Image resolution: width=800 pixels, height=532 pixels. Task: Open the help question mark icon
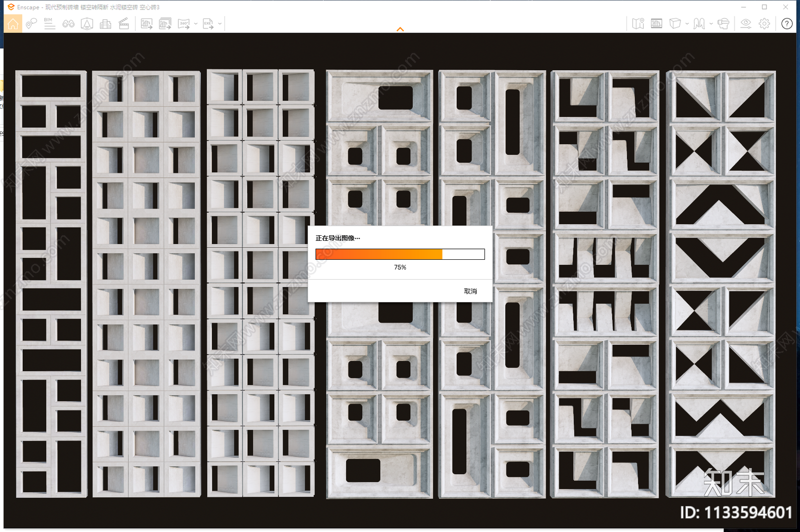787,23
